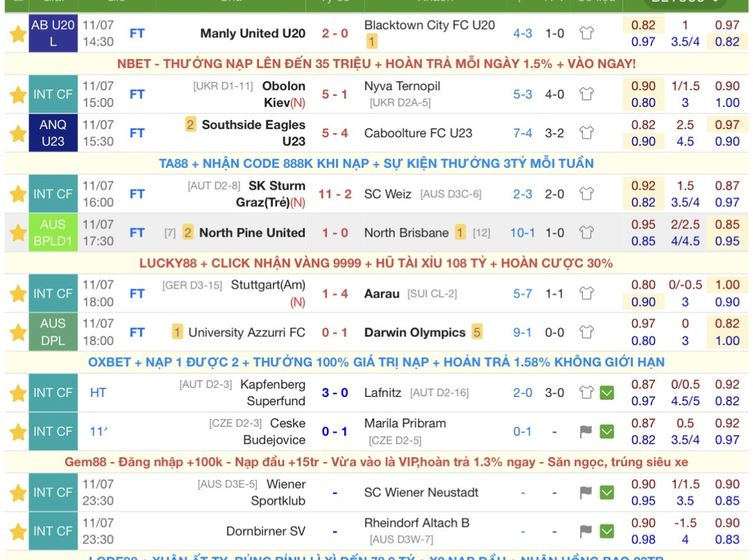Select the ANQ U23 league label
Screen dimensions: 753x560
52,133
